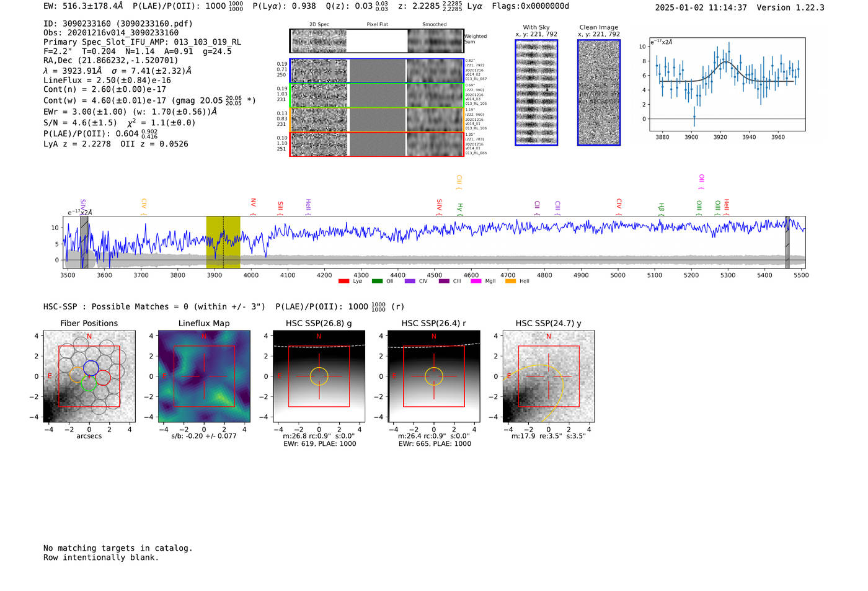Click the timestamp '2025-01-02 11:14:37'
Viewport: 868px width, 591px height.
(701, 7)
